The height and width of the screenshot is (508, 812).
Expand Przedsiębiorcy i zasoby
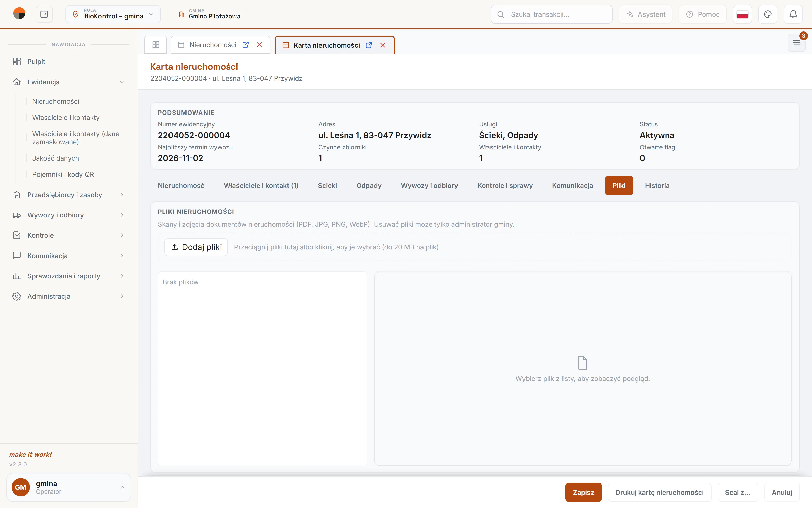[x=69, y=195]
